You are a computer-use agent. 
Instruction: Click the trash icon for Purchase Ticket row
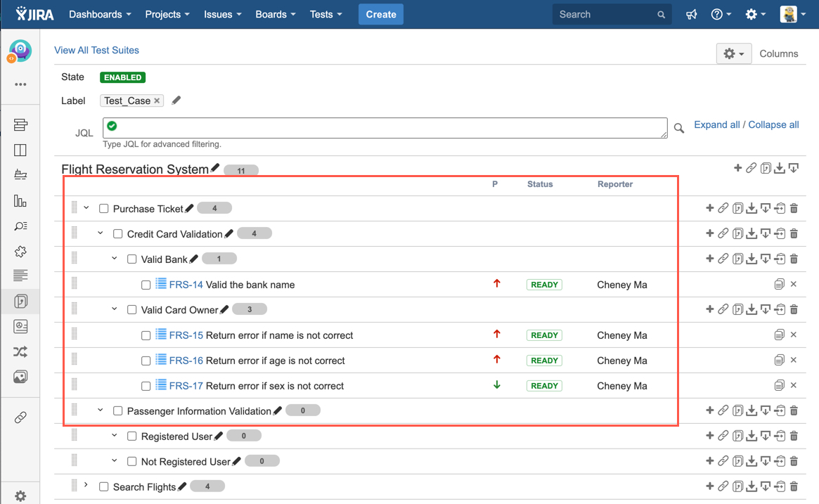coord(794,208)
